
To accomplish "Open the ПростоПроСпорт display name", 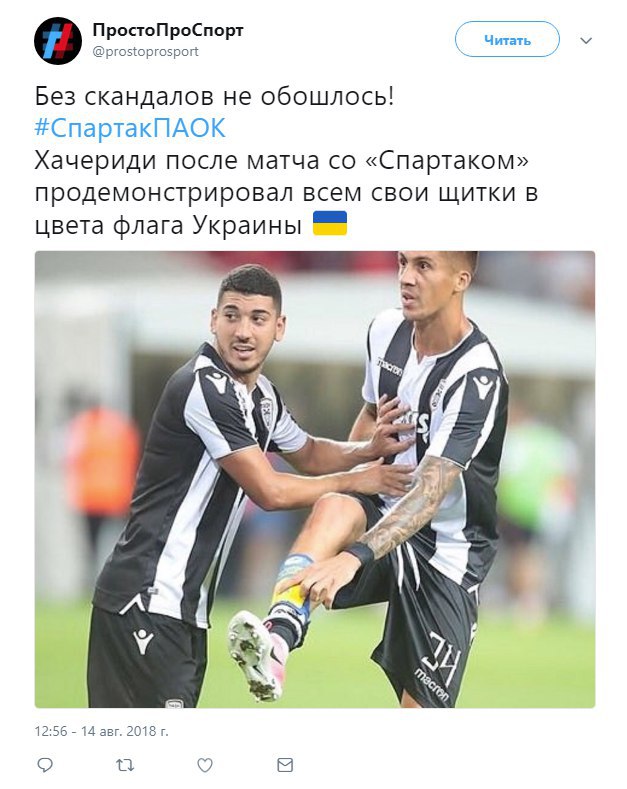I will 168,31.
